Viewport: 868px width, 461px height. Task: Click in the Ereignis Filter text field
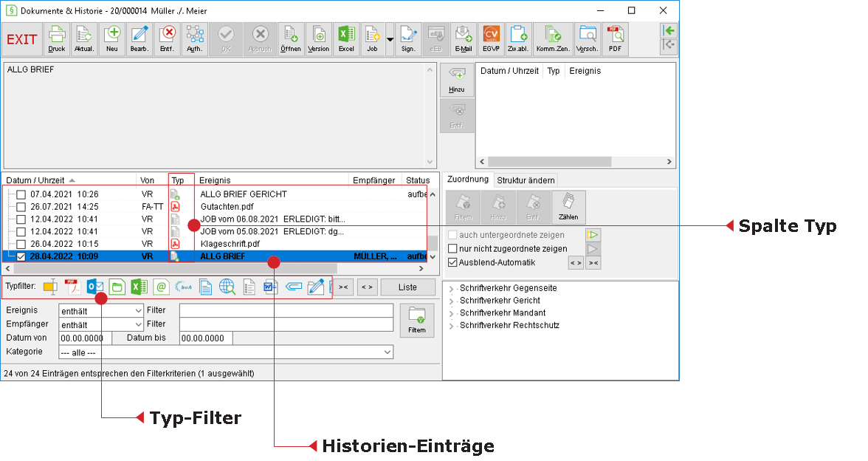click(x=286, y=310)
